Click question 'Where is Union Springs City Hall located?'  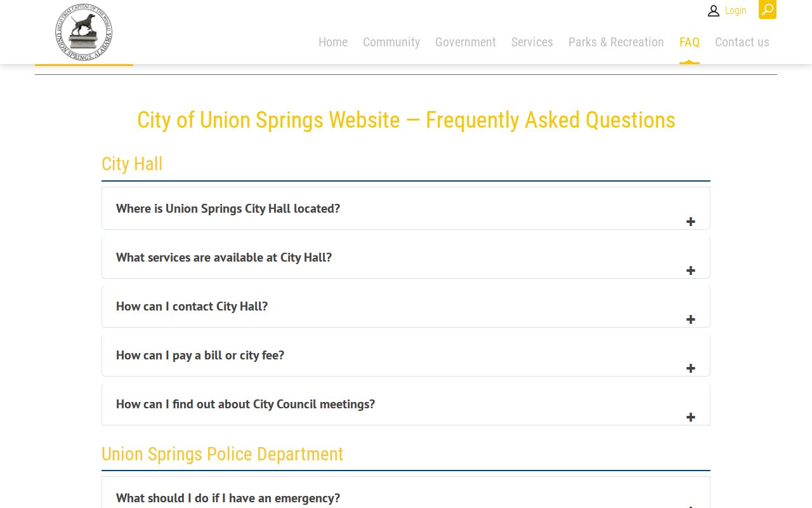click(228, 208)
